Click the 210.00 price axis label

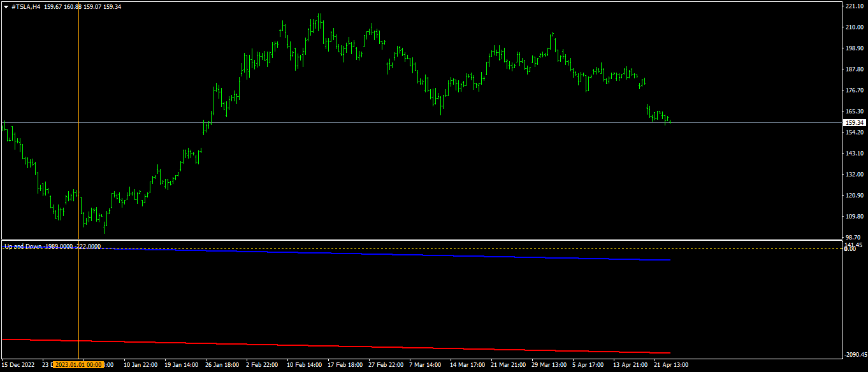pyautogui.click(x=854, y=27)
